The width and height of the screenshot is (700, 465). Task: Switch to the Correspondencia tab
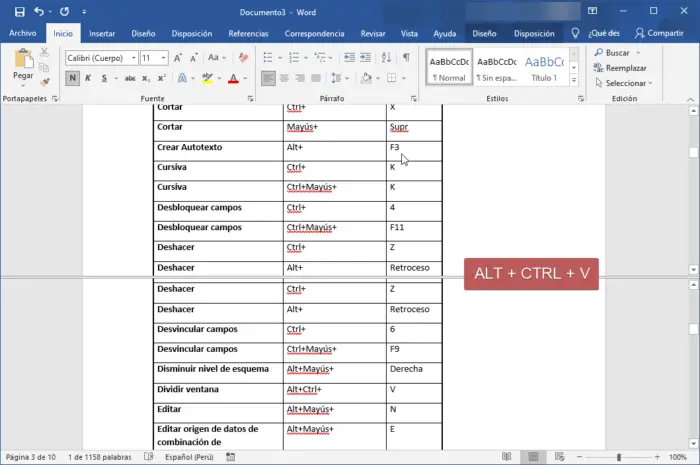(x=314, y=33)
